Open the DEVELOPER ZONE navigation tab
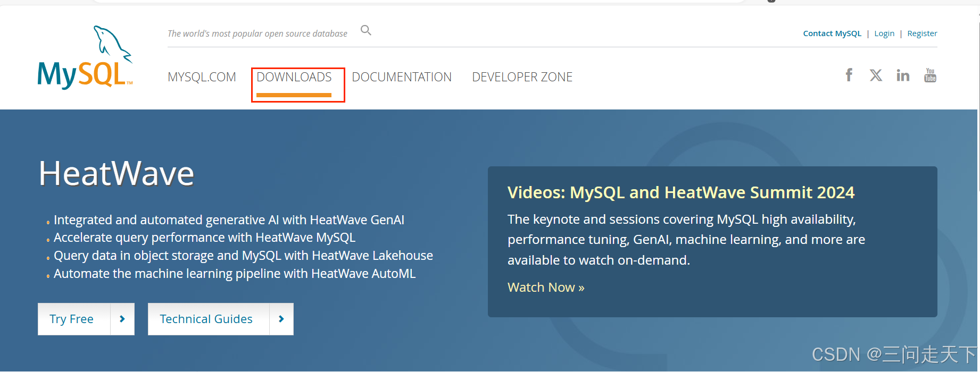 click(x=522, y=77)
